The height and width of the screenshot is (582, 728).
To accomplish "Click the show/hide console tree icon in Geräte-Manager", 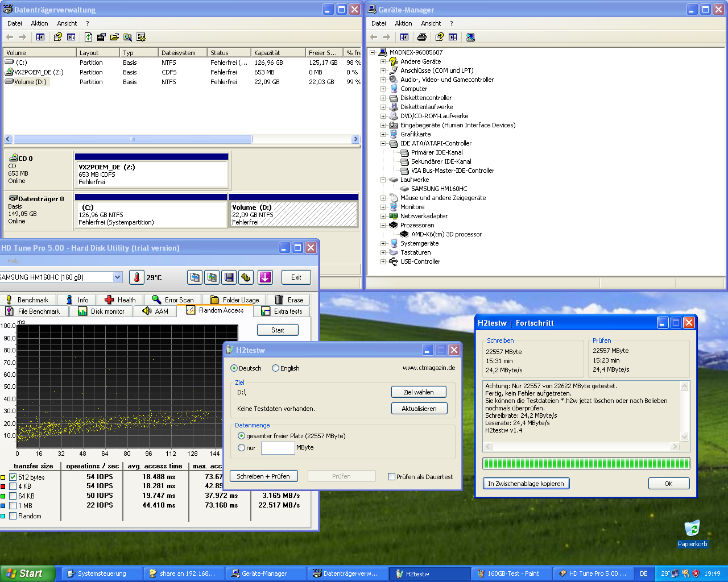I will (404, 37).
